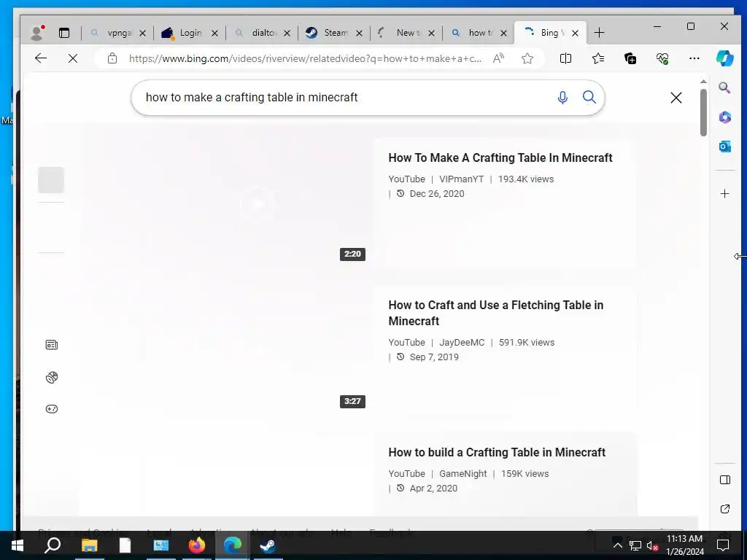Open Browser essentials heart icon
Image resolution: width=747 pixels, height=560 pixels.
(662, 58)
